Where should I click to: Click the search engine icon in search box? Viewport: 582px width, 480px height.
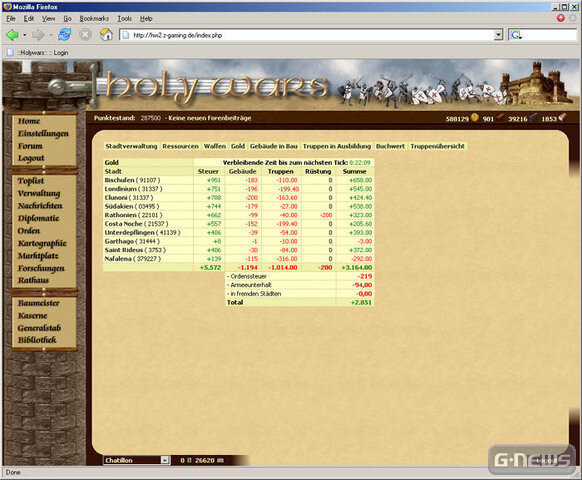coord(516,35)
